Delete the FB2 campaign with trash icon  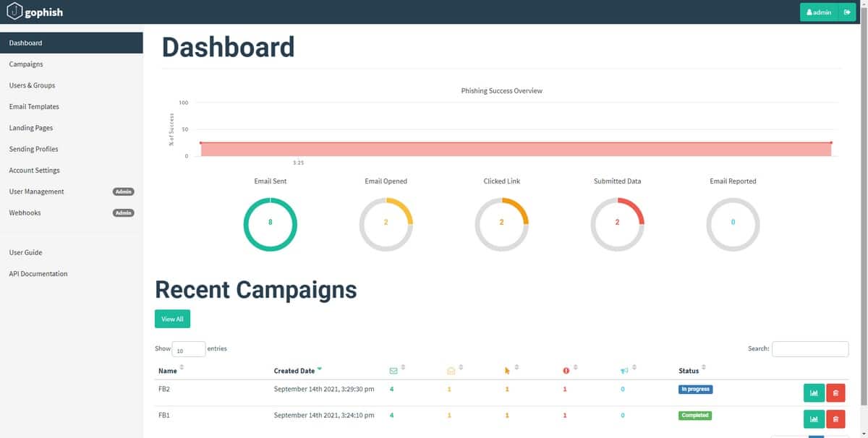pyautogui.click(x=835, y=392)
